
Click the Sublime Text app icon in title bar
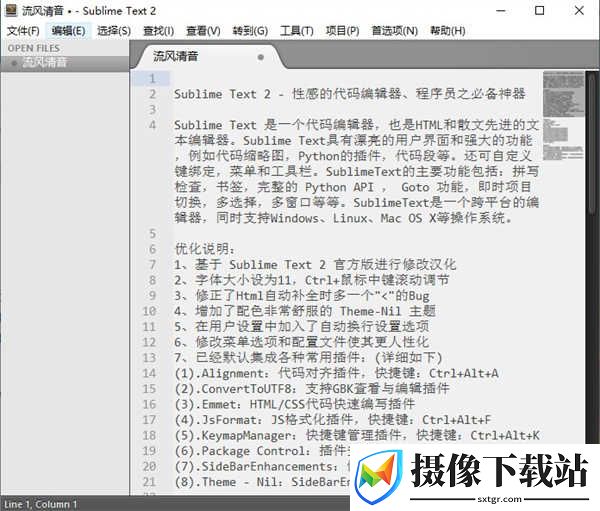coord(11,10)
